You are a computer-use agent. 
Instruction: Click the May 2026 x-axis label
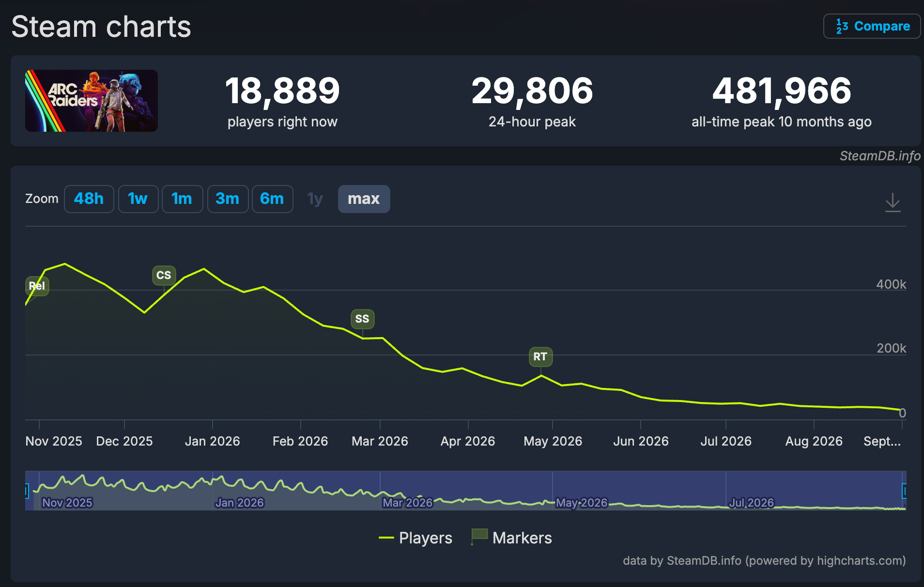553,441
